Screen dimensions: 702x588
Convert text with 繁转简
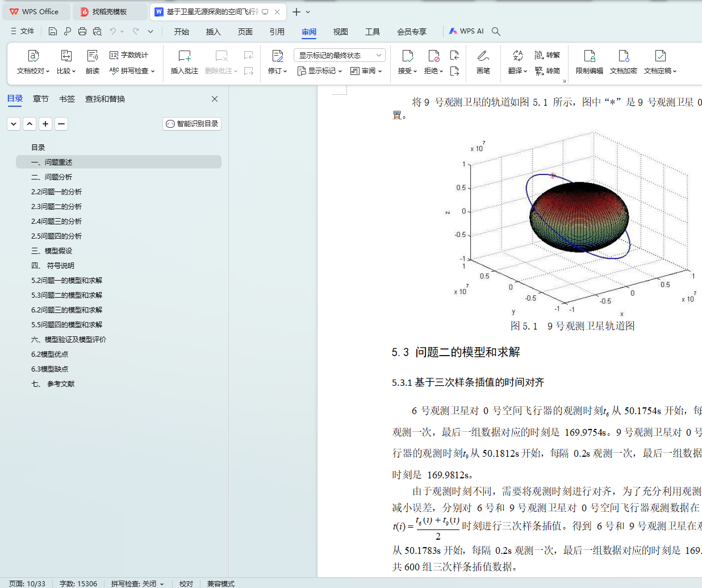(548, 71)
